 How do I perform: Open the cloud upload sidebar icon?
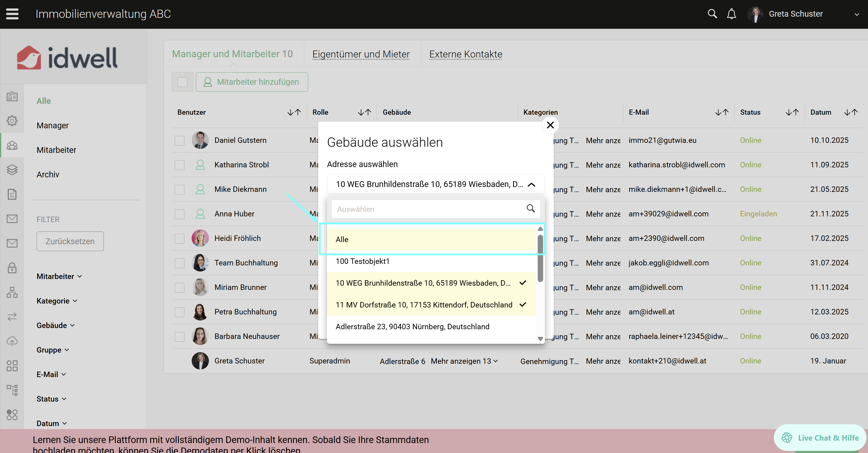[12, 341]
